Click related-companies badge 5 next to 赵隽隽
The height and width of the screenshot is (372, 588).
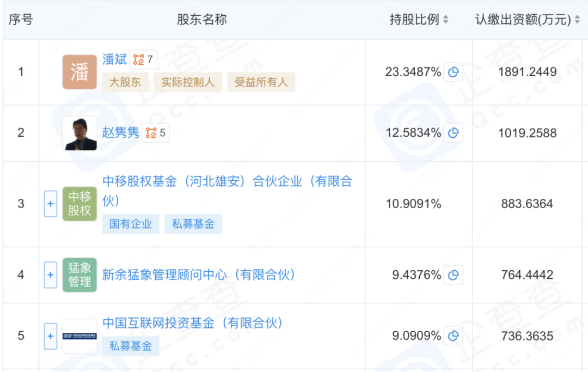coord(156,133)
